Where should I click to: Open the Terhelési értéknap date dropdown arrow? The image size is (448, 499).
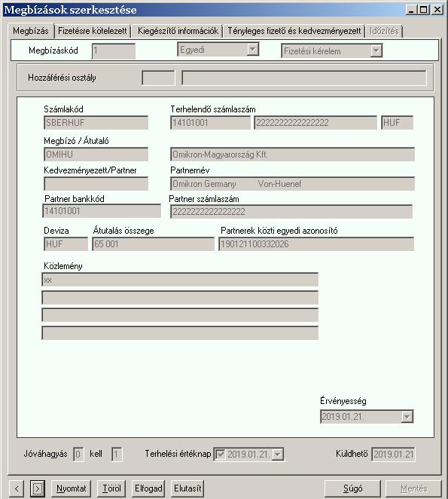click(x=278, y=454)
